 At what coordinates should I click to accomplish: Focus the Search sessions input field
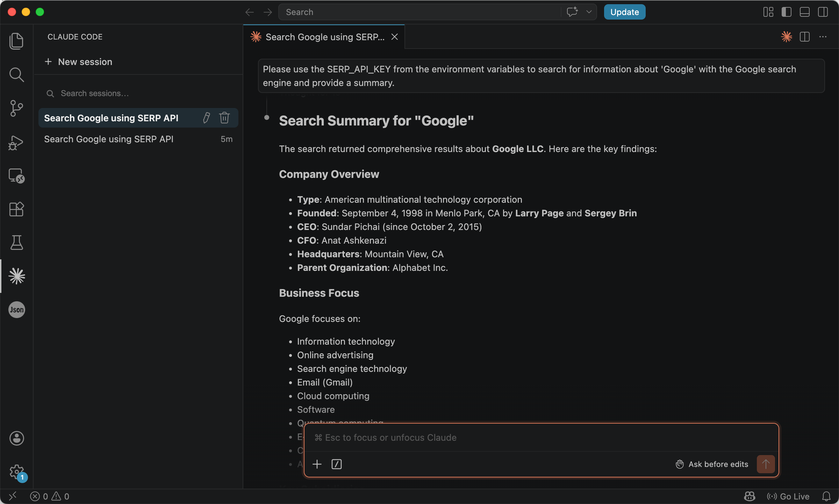(x=138, y=93)
